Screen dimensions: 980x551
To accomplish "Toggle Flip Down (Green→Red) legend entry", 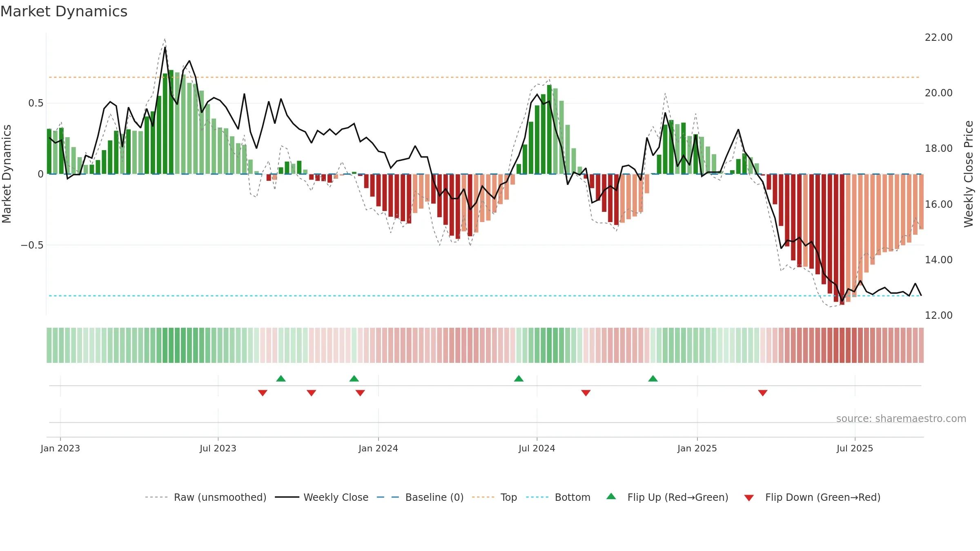I will tap(812, 497).
